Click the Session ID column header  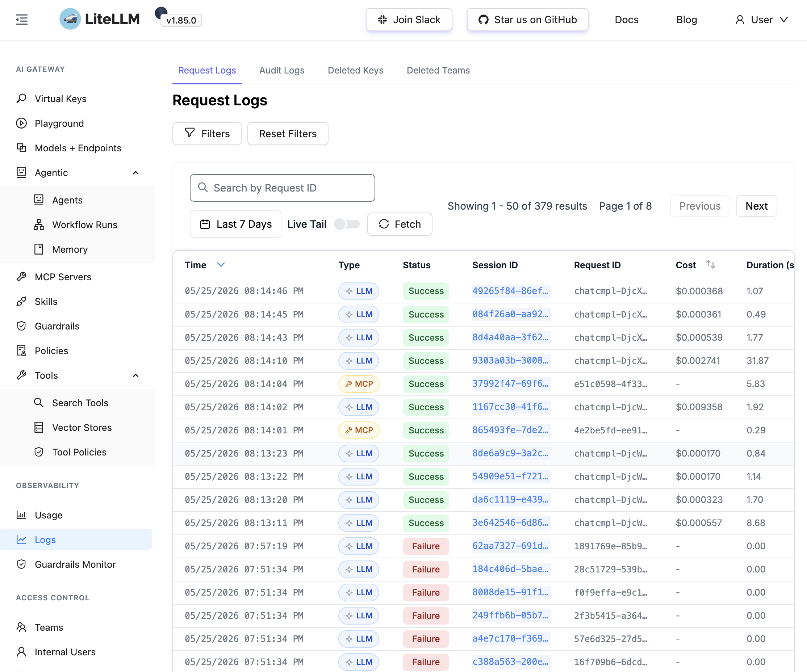(x=495, y=265)
